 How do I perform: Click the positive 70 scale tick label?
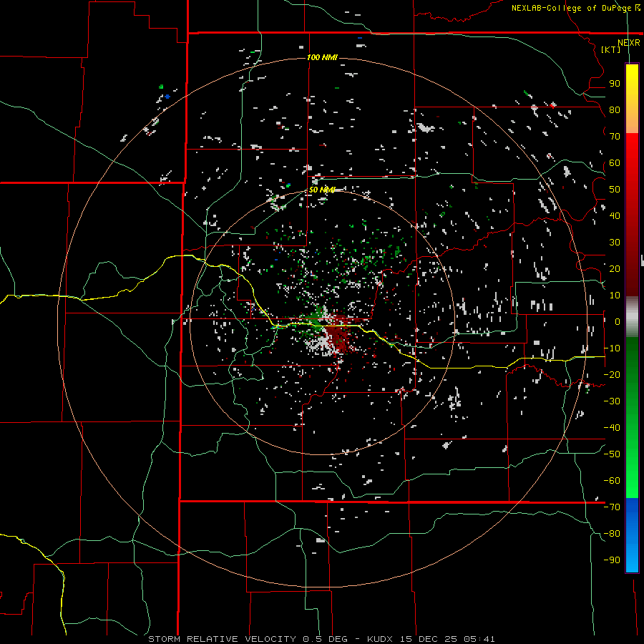tap(615, 137)
